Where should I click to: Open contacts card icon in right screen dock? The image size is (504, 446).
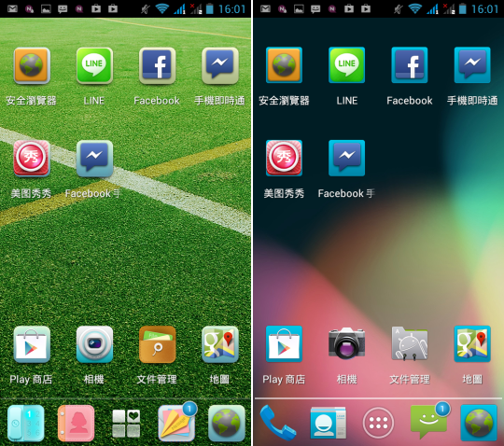point(329,423)
